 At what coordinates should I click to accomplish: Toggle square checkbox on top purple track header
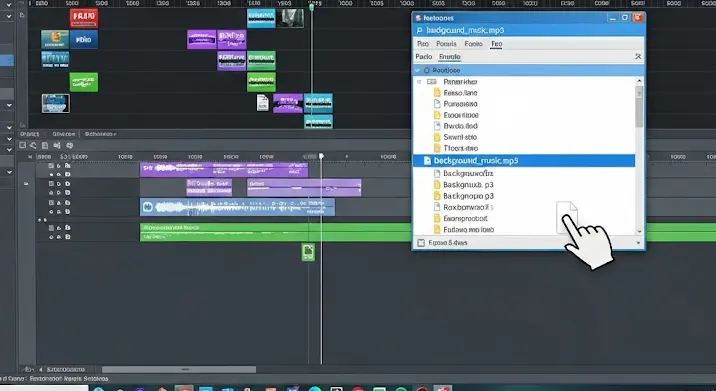point(51,166)
